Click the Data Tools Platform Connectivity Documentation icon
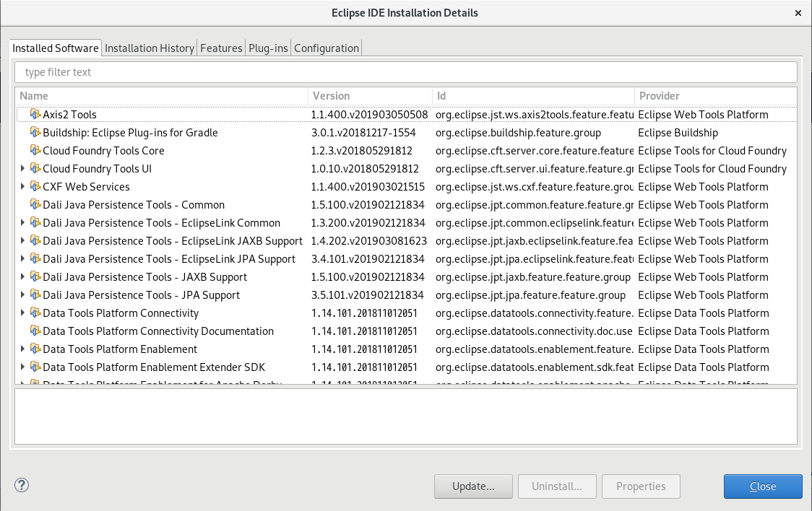Image resolution: width=812 pixels, height=511 pixels. tap(35, 331)
